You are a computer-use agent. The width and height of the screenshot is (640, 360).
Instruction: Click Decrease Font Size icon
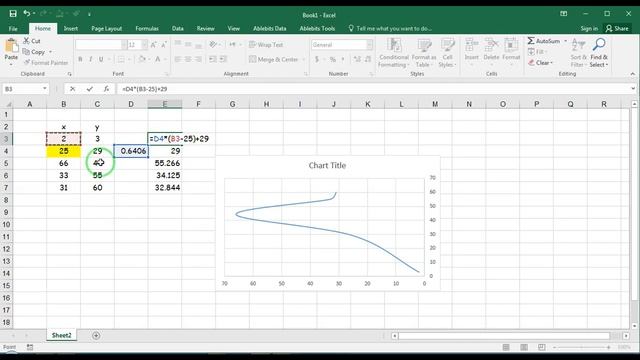pyautogui.click(x=164, y=44)
